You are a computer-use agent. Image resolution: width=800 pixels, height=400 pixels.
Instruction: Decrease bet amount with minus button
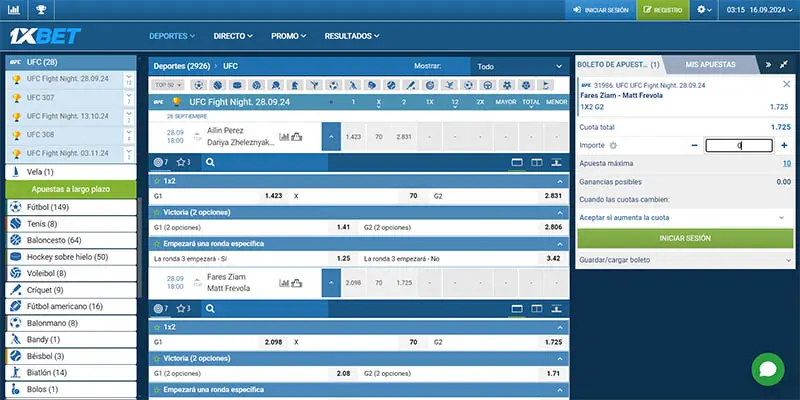pos(694,145)
